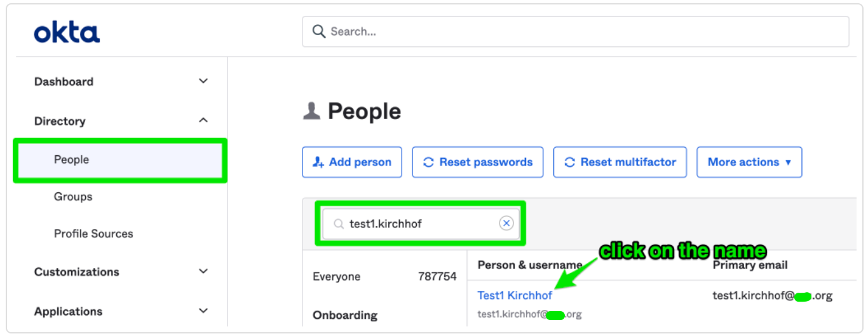Open Profile Sources in the sidebar
This screenshot has width=868, height=336.
point(93,234)
